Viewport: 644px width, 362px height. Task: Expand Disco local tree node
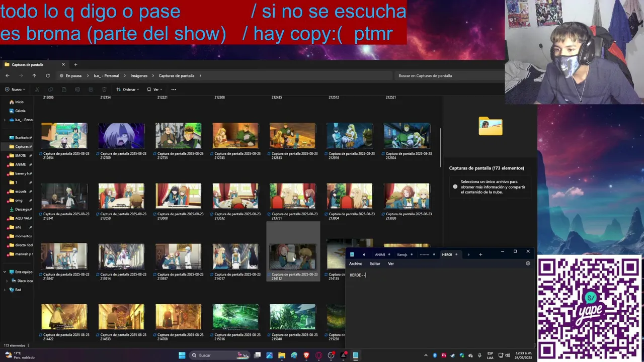[8, 281]
